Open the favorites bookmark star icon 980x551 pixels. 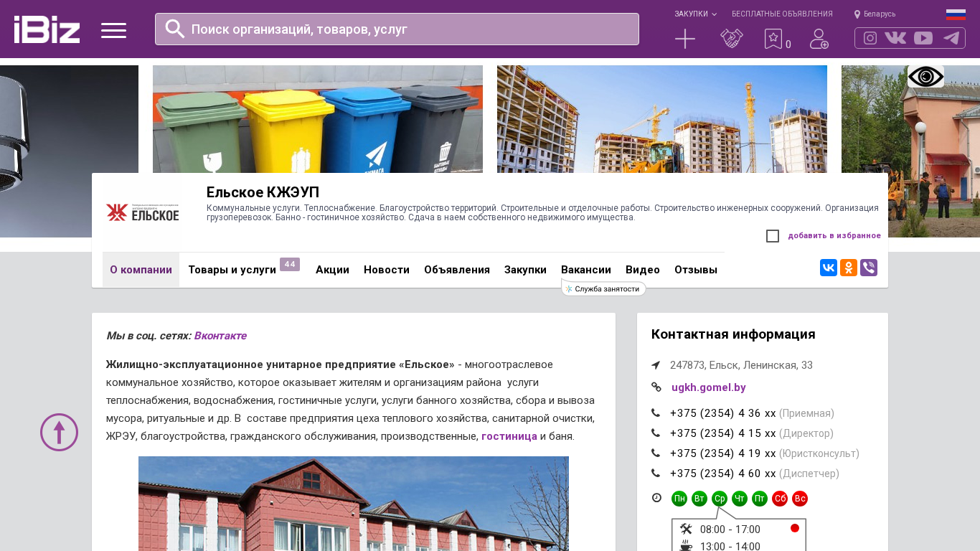click(773, 39)
